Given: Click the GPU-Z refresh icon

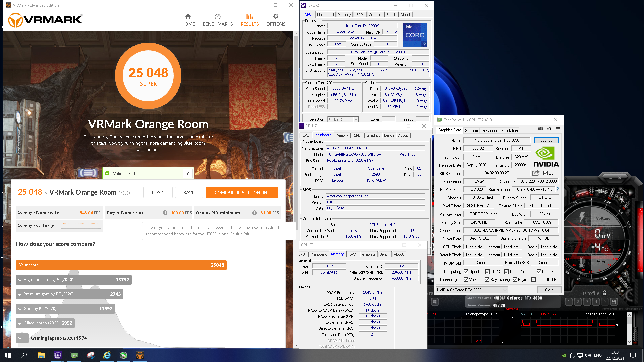Looking at the screenshot, I should tap(549, 129).
